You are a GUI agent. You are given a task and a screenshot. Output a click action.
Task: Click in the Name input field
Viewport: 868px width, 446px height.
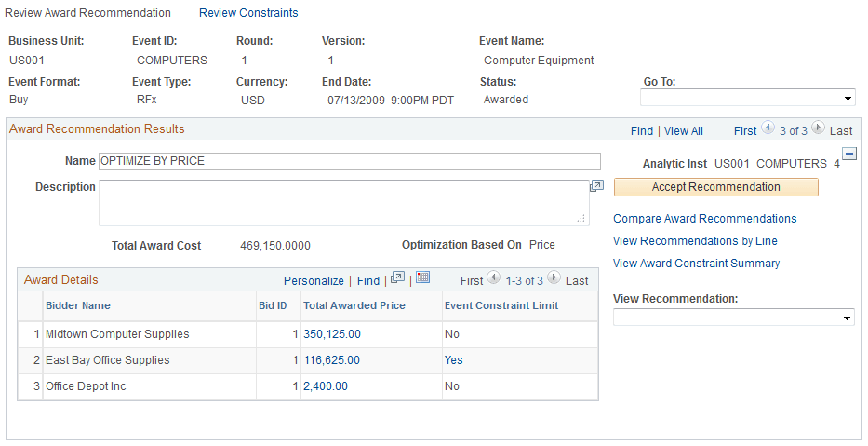[350, 161]
